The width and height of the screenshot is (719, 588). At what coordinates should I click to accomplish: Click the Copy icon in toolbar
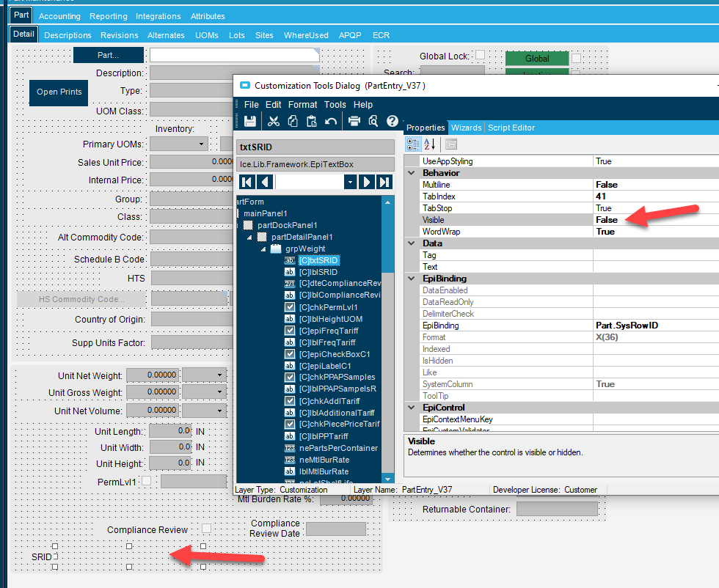(x=293, y=121)
